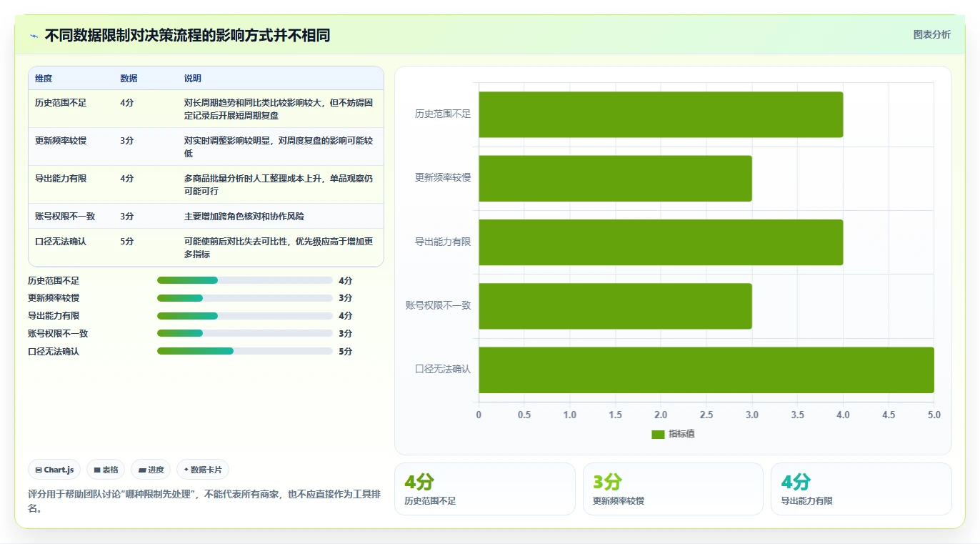Click the description starting 对实时调整影响较明显
Image resolution: width=980 pixels, height=544 pixels.
(279, 147)
